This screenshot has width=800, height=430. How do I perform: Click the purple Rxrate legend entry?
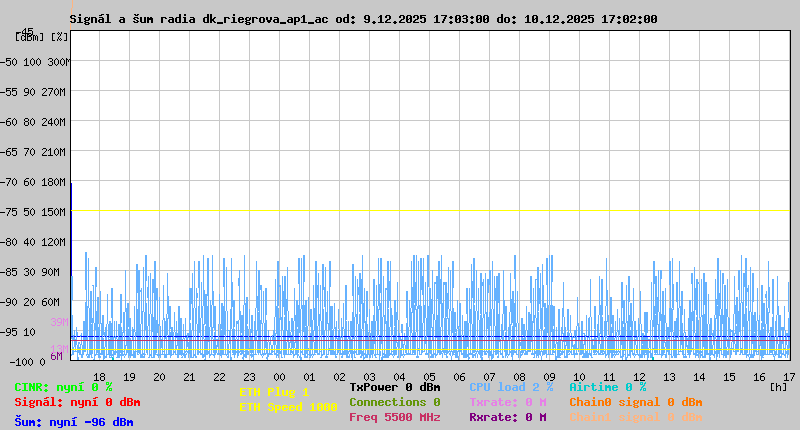click(x=507, y=417)
